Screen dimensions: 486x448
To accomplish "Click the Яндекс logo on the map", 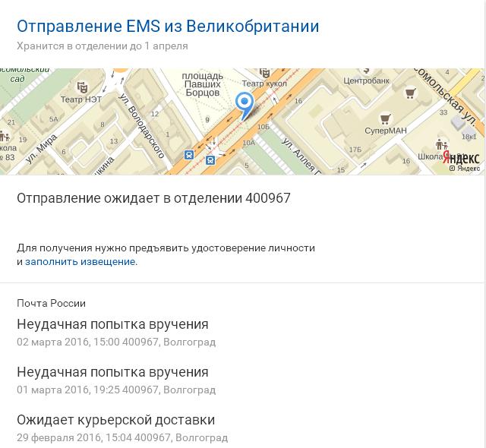I will tap(461, 158).
